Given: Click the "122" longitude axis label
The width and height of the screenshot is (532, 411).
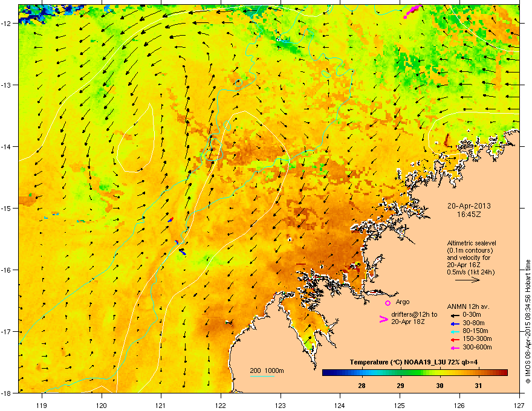Looking at the screenshot, I should (x=221, y=405).
